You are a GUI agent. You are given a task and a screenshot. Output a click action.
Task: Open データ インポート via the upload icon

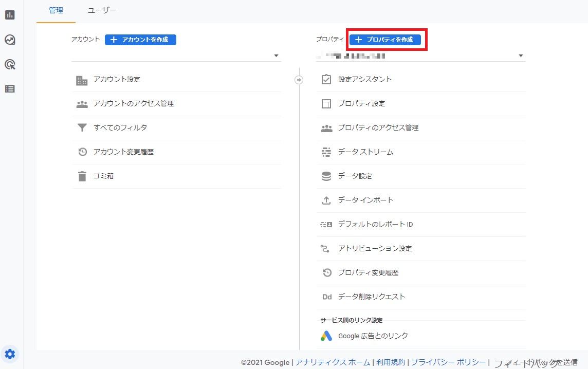pos(367,200)
